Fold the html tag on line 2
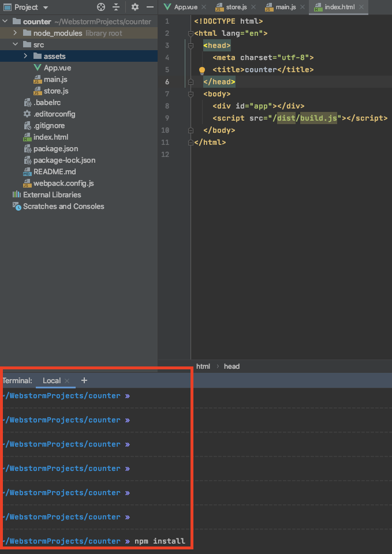392x554 pixels. coord(191,33)
